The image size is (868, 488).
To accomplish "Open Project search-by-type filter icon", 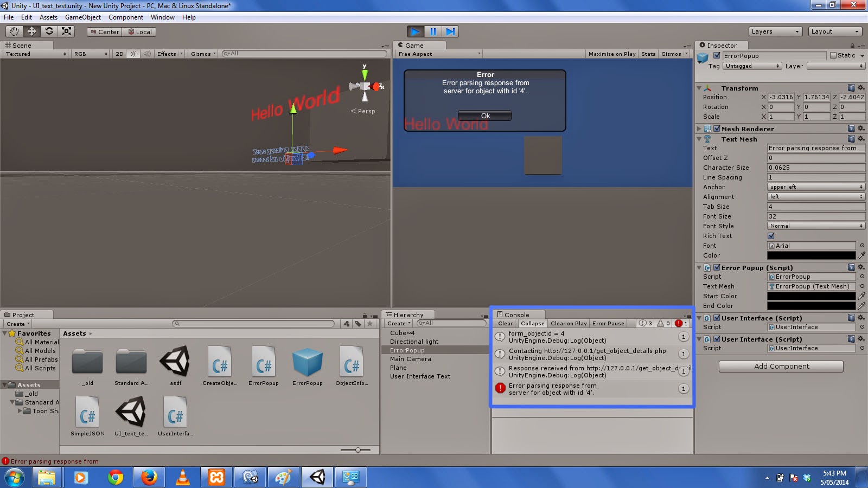I will 347,324.
